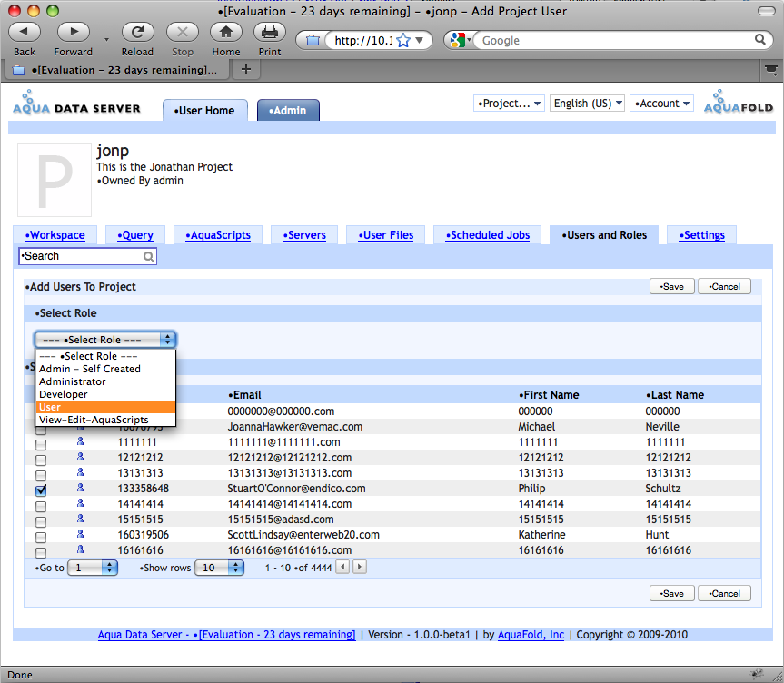Click the bottom Cancel button
784x683 pixels.
click(725, 593)
